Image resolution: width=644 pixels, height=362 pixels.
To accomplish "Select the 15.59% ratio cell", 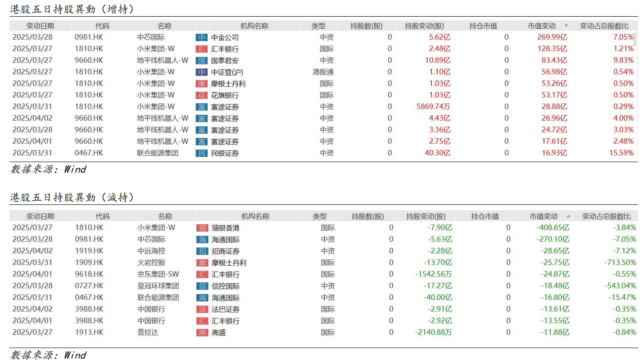I will [621, 153].
